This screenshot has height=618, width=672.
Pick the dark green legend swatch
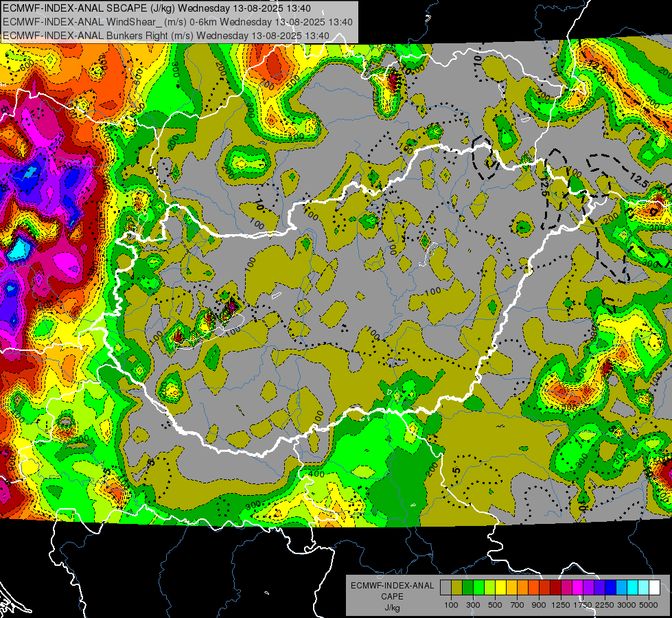(x=467, y=587)
